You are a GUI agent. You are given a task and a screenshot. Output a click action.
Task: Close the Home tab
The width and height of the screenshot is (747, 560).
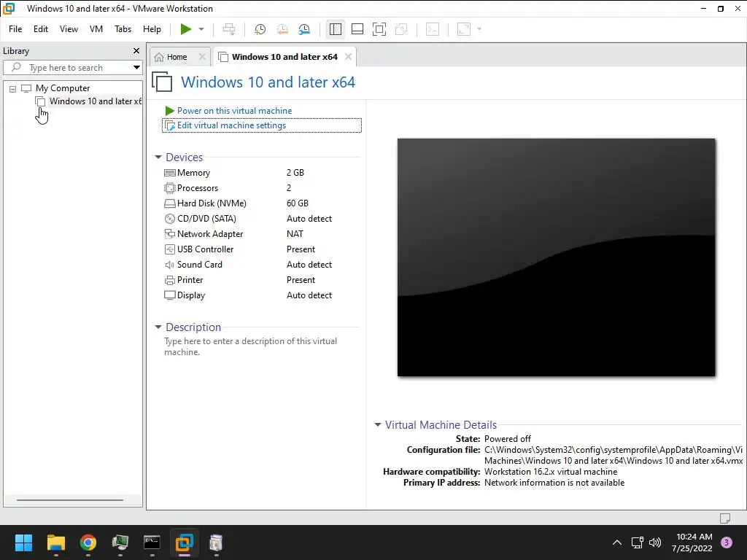coord(202,57)
